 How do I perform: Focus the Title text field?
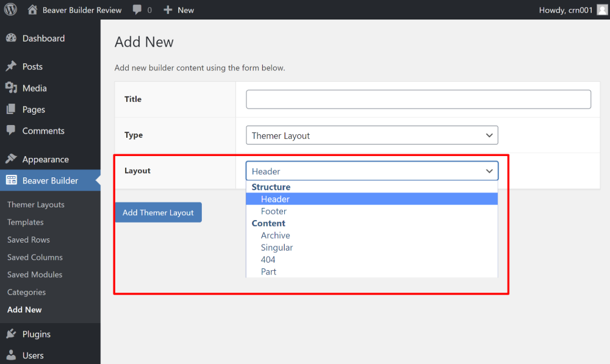418,99
